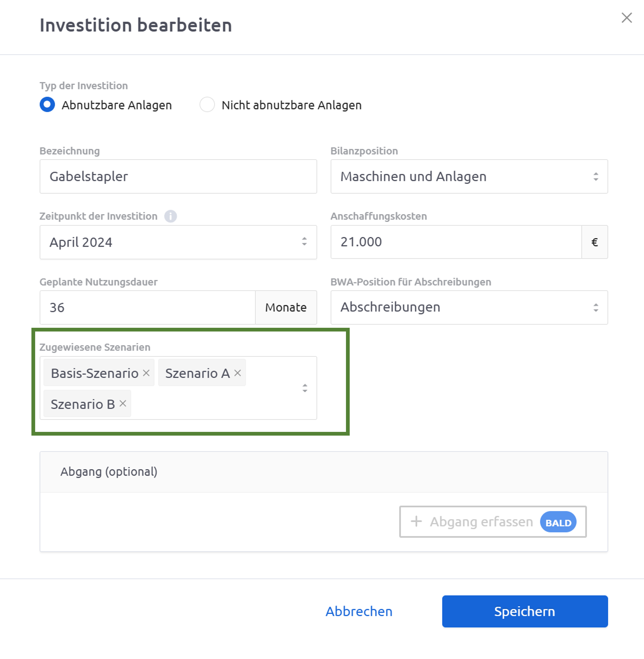Screen dimensions: 644x659
Task: Click the Abgang (optional) header
Action: click(324, 472)
